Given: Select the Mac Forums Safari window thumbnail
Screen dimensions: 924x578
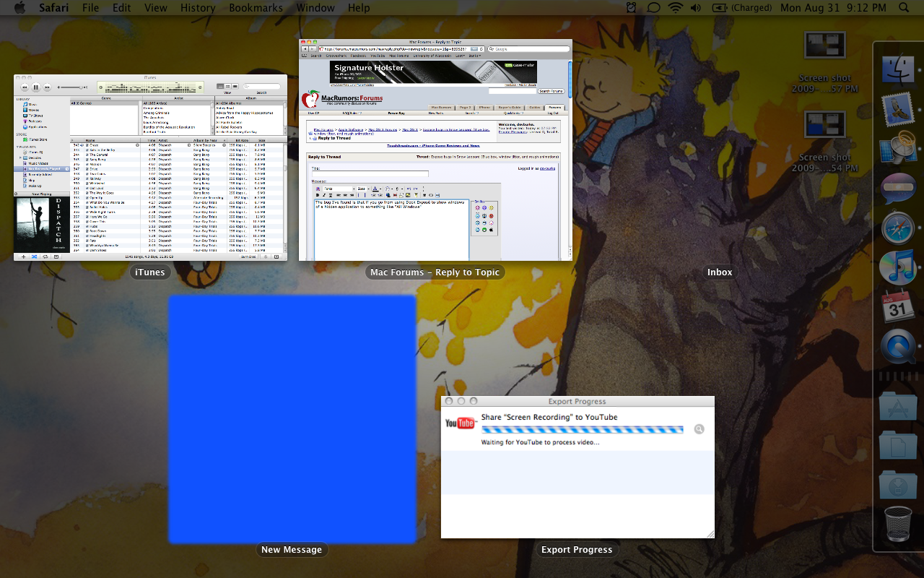Looking at the screenshot, I should 435,150.
